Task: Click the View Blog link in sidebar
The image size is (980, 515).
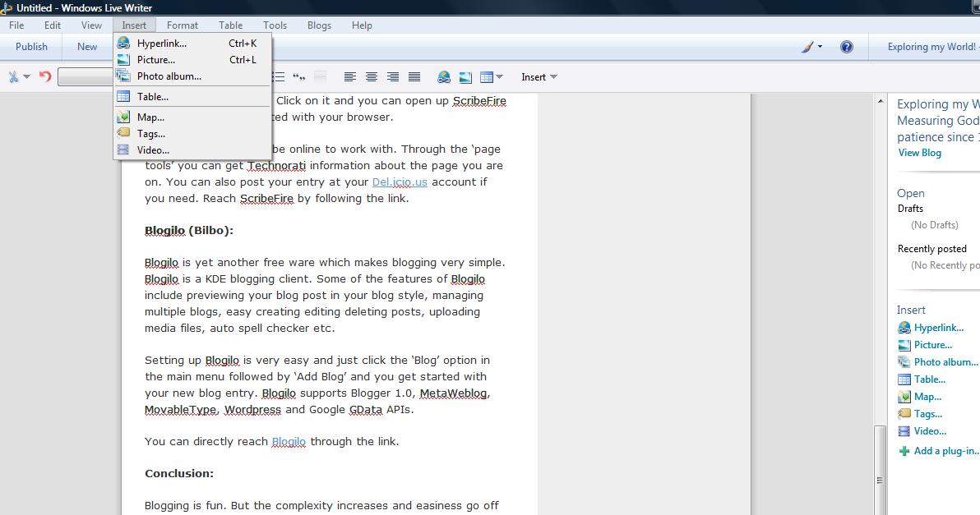Action: point(919,153)
